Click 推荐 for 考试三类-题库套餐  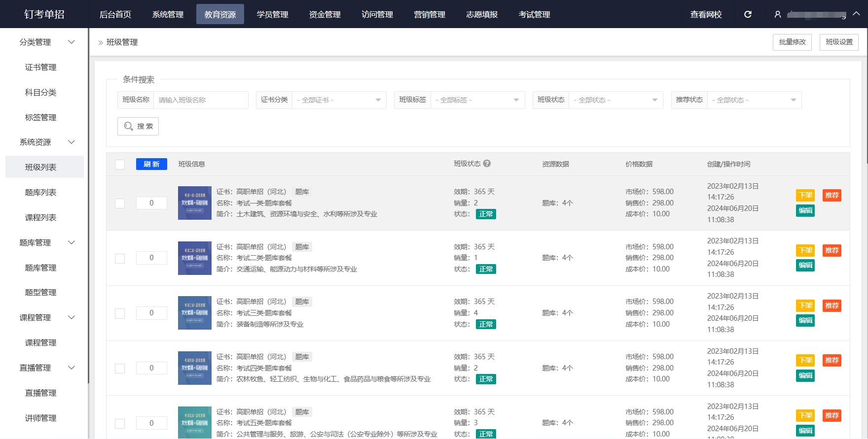[832, 305]
